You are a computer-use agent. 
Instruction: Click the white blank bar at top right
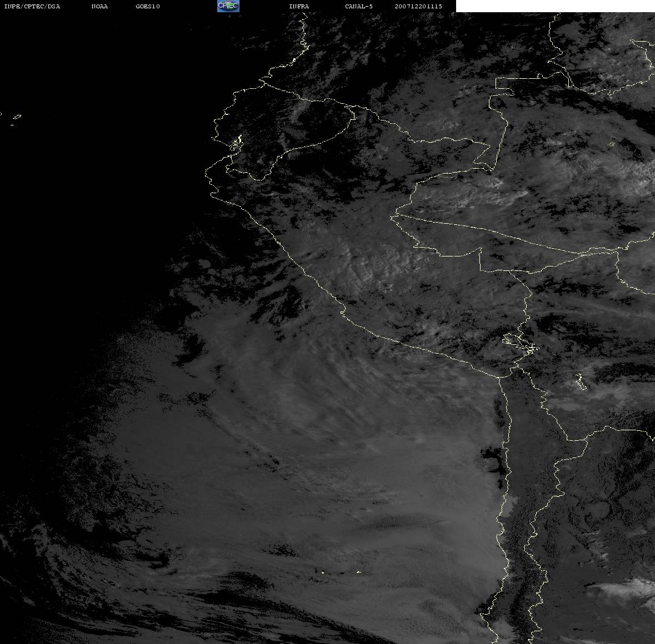pyautogui.click(x=554, y=6)
